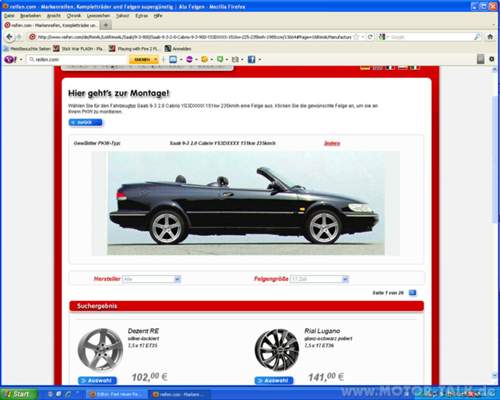Screen dimensions: 500x400
Task: Open the Bearbeiten menu
Action: coord(30,16)
